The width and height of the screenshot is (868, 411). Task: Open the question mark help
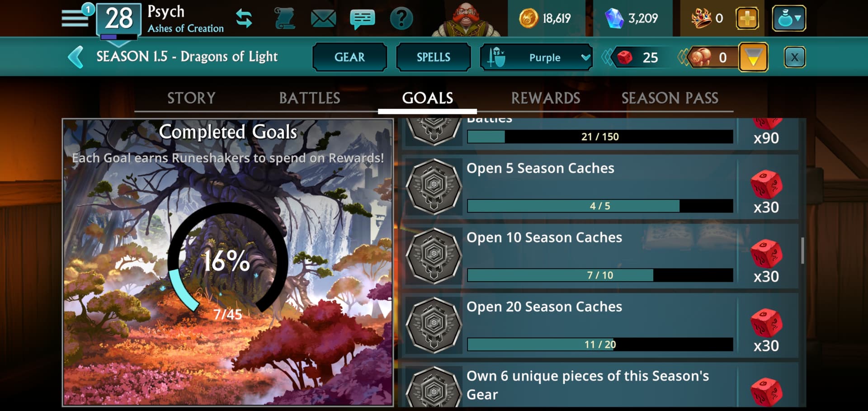tap(401, 19)
